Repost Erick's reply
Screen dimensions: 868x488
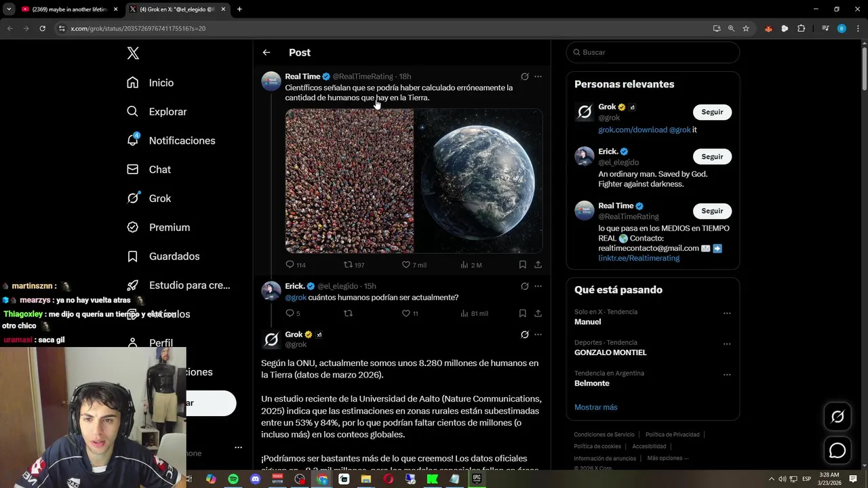pos(348,313)
